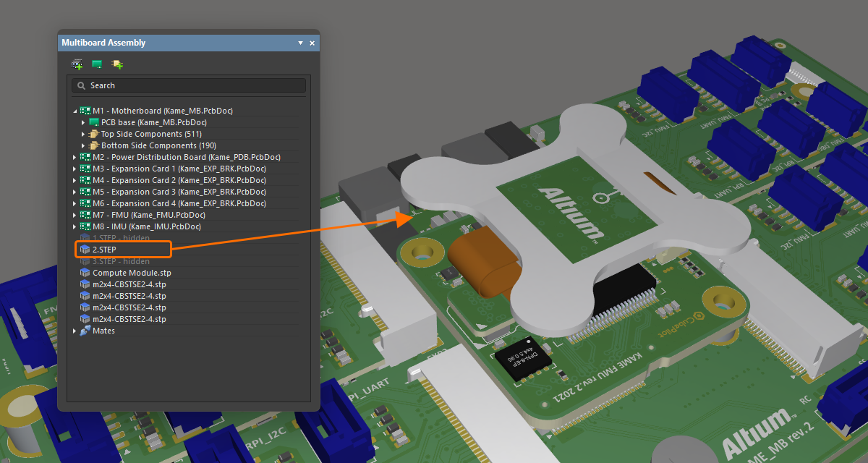
Task: Click the M1 Motherboard board icon
Action: (x=85, y=111)
